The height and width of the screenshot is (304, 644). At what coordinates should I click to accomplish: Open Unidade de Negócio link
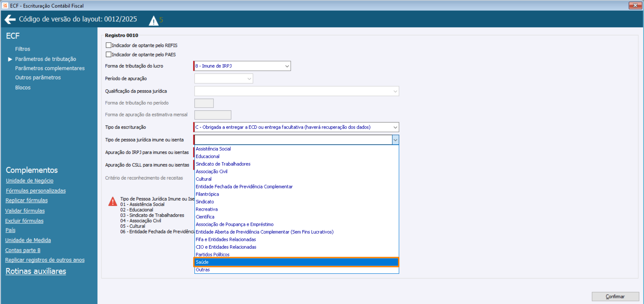30,181
